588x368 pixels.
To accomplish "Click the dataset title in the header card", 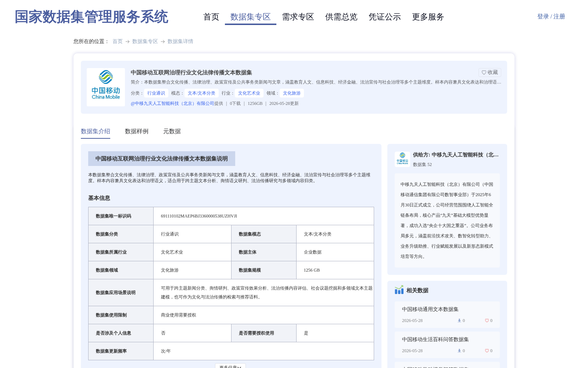I will pyautogui.click(x=191, y=72).
